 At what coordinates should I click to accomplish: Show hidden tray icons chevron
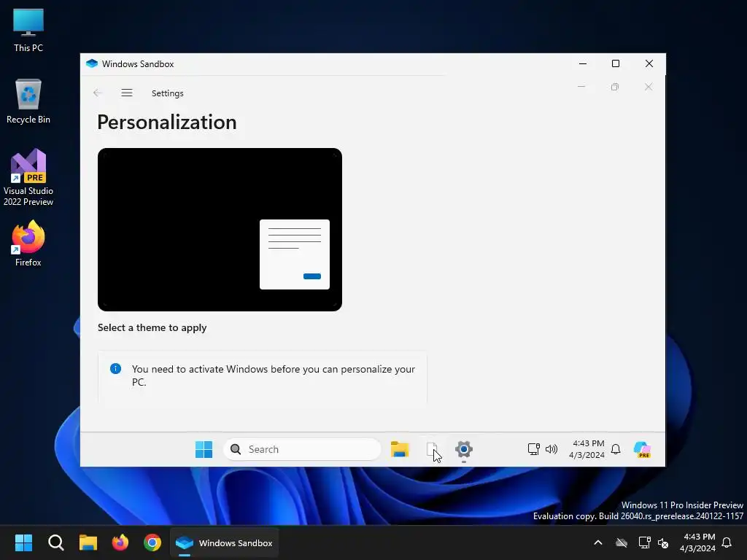[x=598, y=542]
